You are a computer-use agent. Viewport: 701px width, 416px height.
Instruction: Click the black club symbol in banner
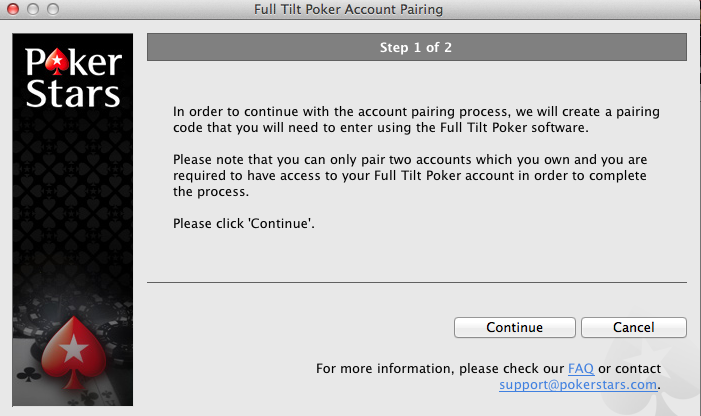[x=28, y=374]
